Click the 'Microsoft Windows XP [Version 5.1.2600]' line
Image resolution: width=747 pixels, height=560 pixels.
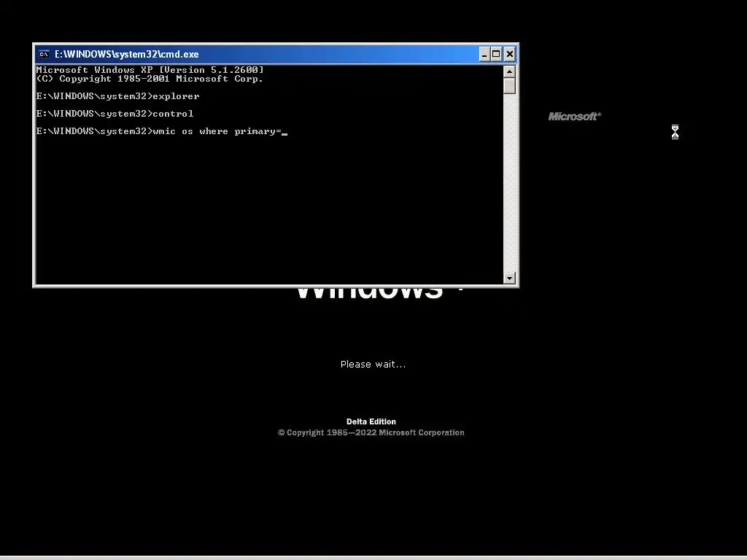click(x=150, y=70)
